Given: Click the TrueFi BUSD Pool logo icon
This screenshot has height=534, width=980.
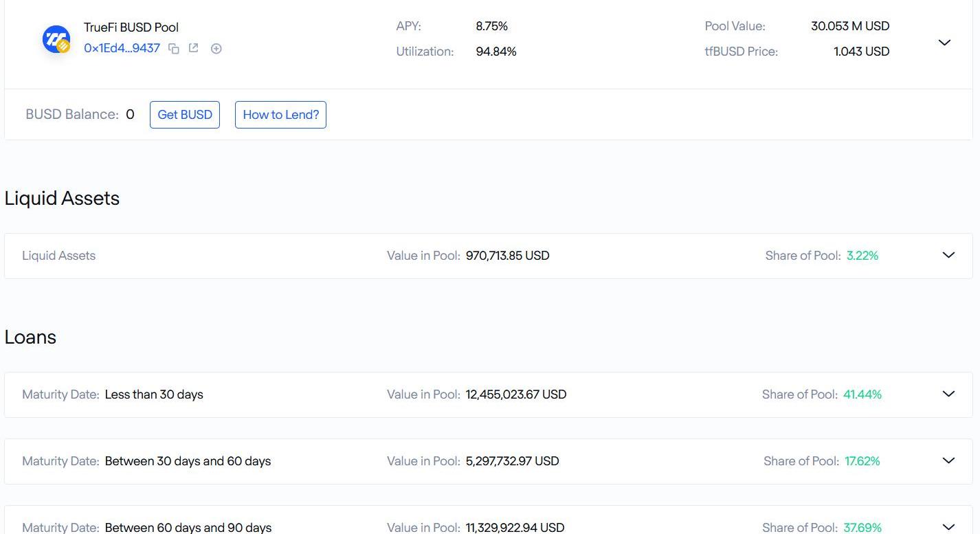Looking at the screenshot, I should coord(56,39).
